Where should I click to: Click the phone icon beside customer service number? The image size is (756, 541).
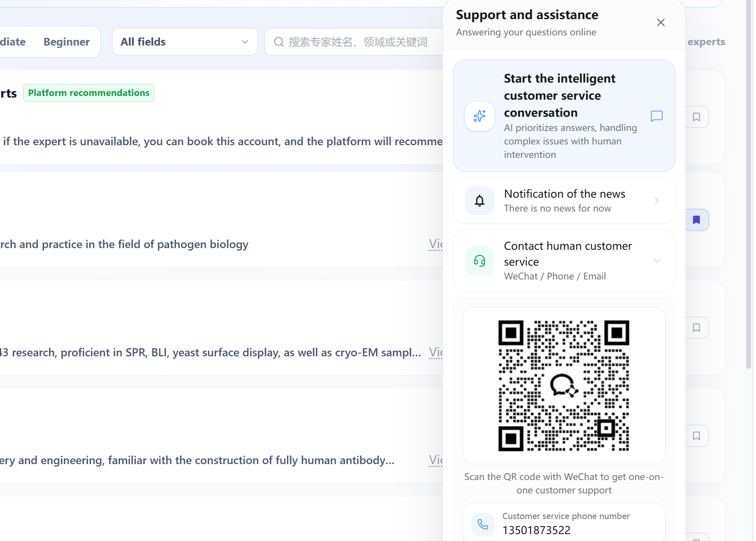[x=483, y=524]
